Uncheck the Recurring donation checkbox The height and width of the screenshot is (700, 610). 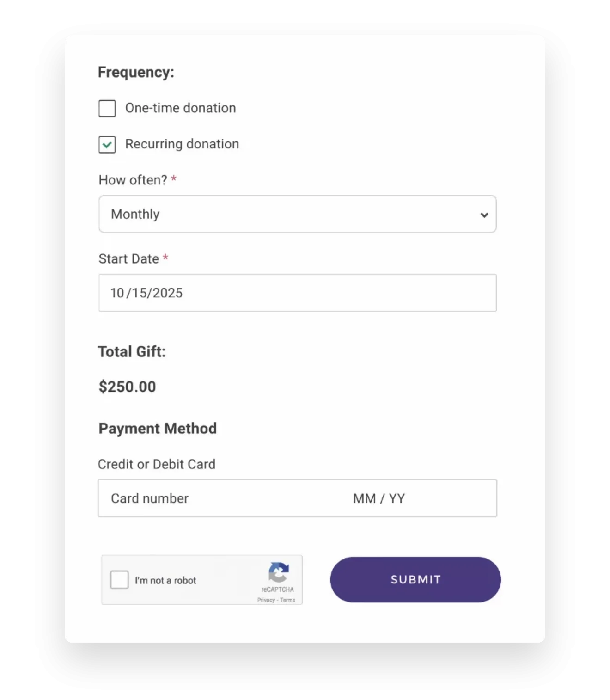point(107,145)
